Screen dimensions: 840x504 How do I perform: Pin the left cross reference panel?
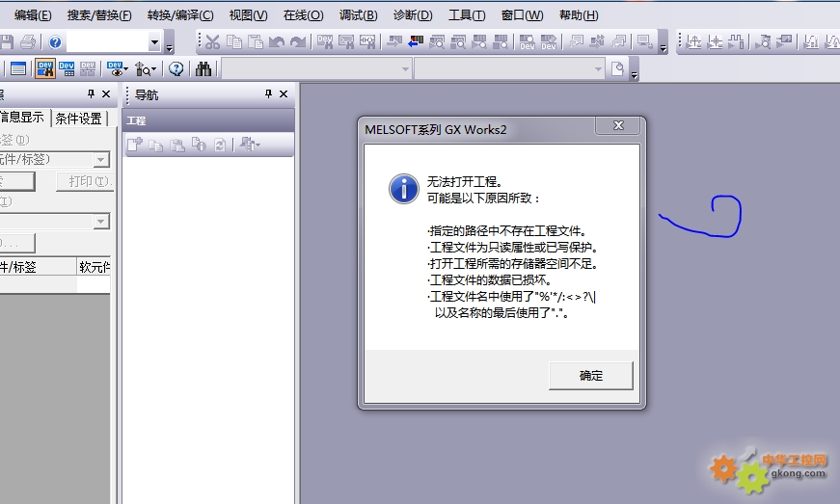coord(91,94)
